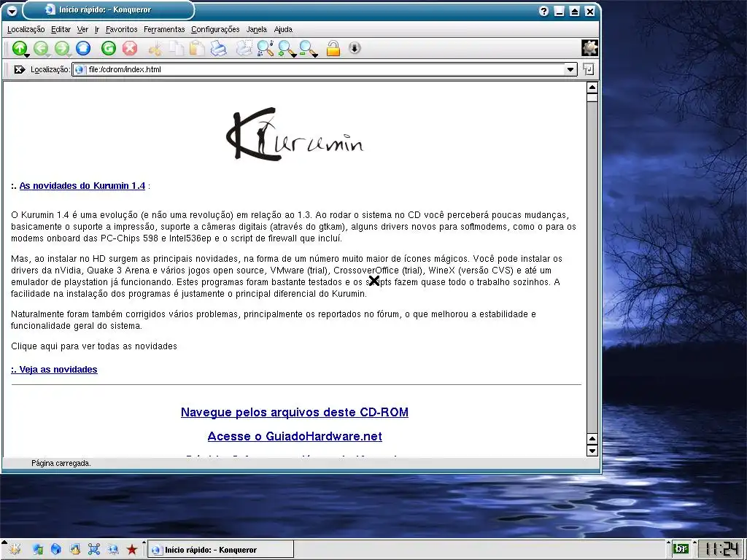Screen dimensions: 747x560
Task: Click the file:/cdrom/index.html address field
Action: 324,69
